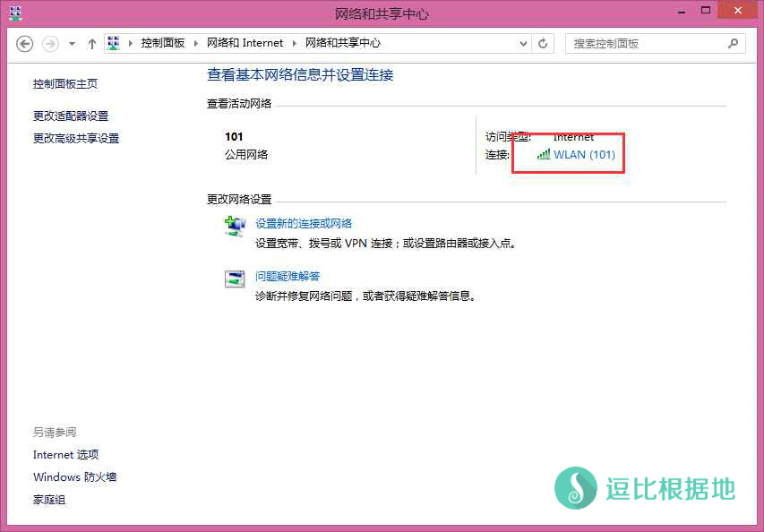Open the Windows 防火墙 link
The width and height of the screenshot is (764, 532).
pos(74,476)
